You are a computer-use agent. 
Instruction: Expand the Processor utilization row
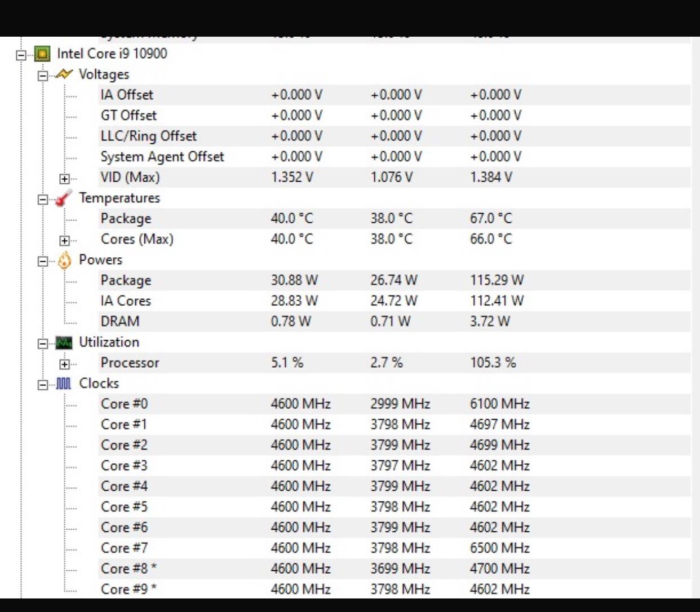(64, 364)
